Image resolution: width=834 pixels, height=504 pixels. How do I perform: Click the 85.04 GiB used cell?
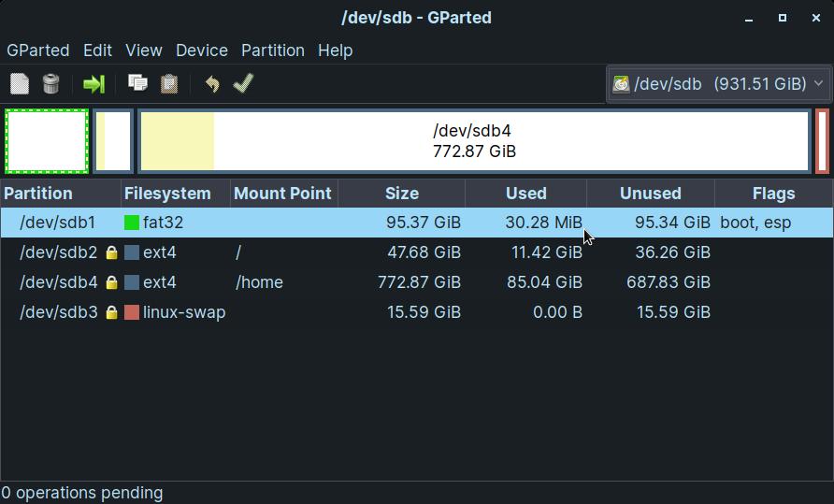click(x=545, y=282)
